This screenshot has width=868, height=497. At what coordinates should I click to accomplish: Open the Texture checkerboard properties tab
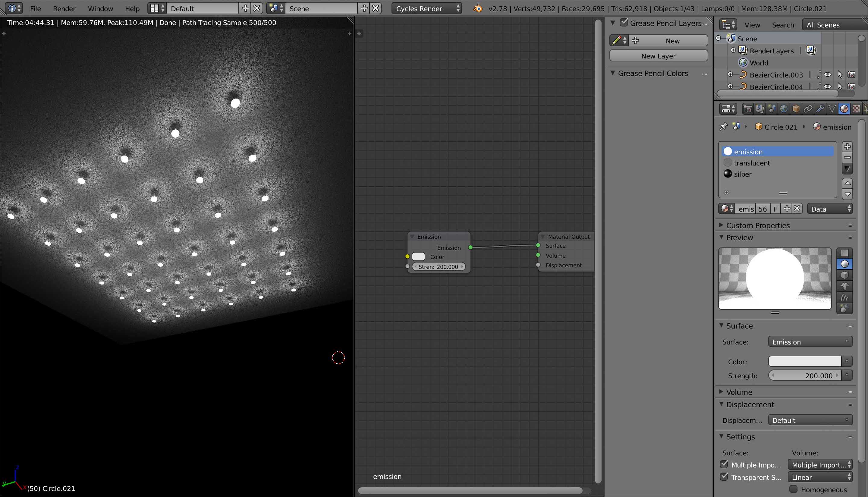pos(856,109)
